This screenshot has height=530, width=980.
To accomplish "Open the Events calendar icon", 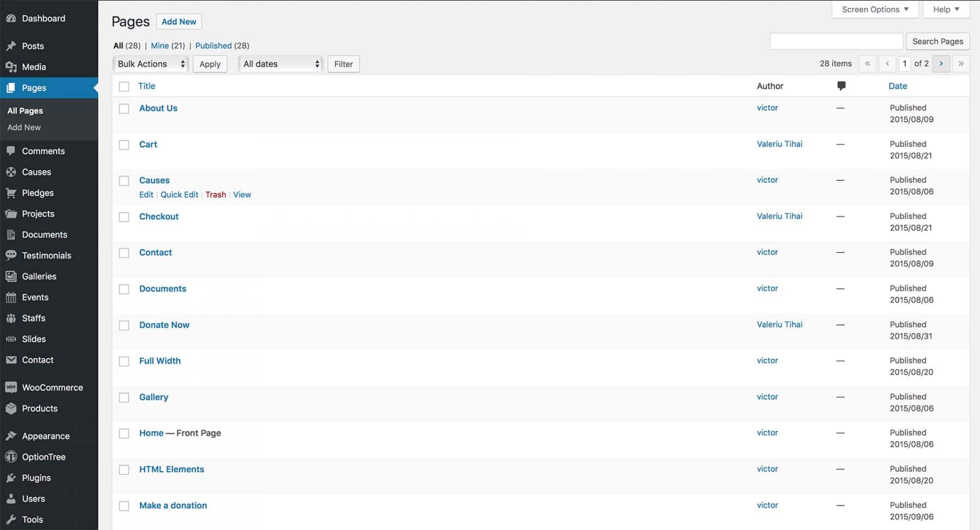I will click(x=11, y=297).
